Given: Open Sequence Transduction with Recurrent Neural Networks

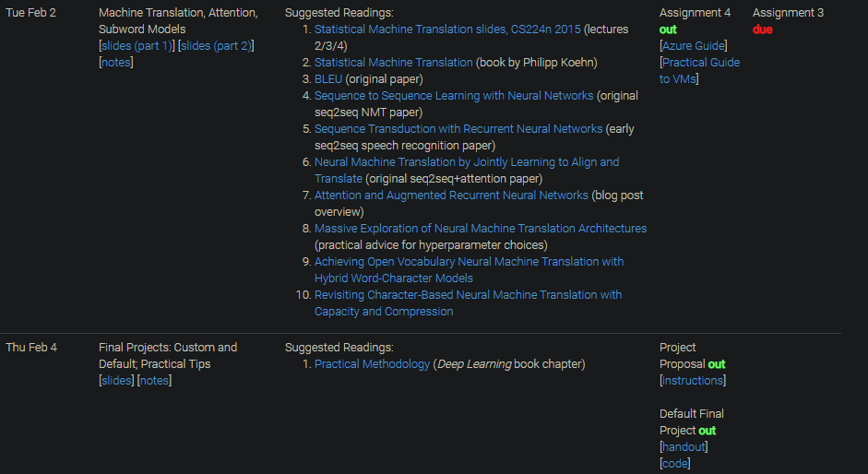Looking at the screenshot, I should click(x=458, y=129).
